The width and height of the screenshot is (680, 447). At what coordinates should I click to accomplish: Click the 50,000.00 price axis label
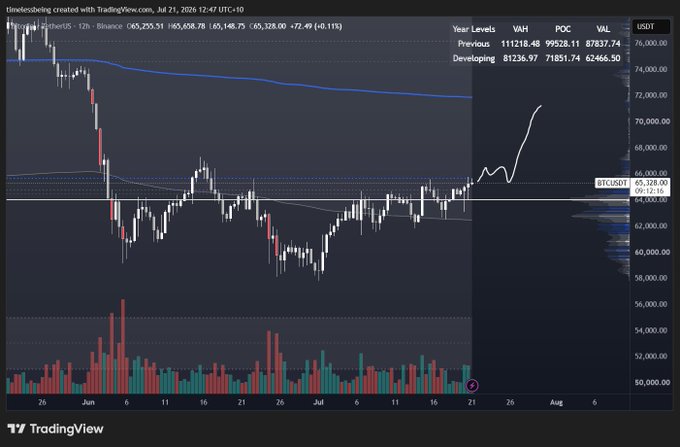click(652, 382)
